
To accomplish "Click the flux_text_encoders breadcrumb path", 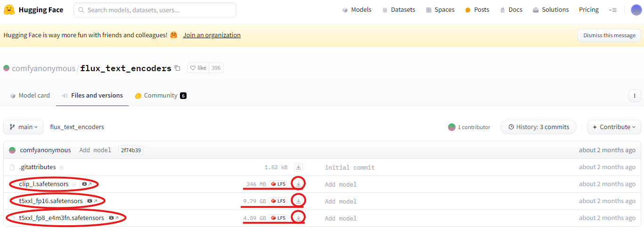I will tap(77, 127).
